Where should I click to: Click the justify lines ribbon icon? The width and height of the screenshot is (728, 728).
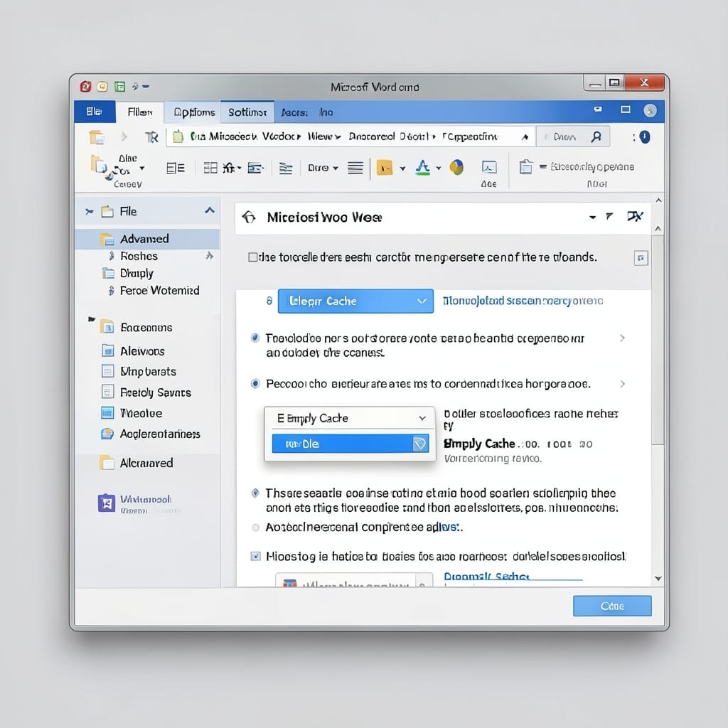pyautogui.click(x=355, y=168)
